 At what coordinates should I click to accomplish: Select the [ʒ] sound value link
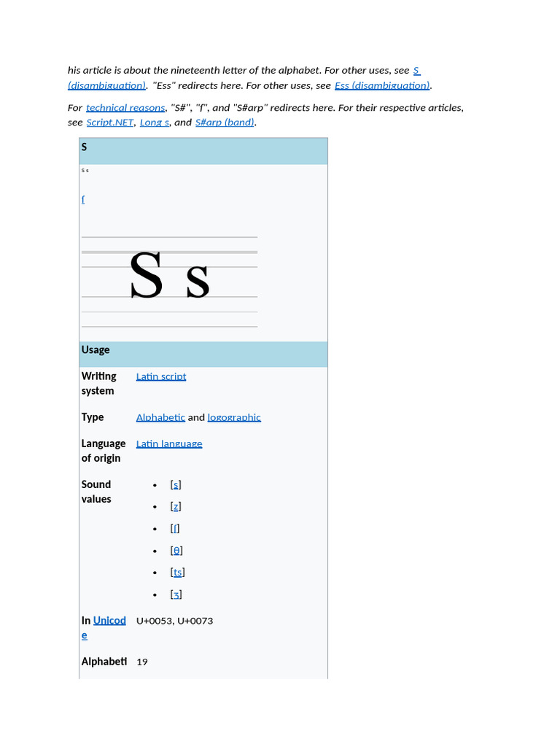(176, 594)
